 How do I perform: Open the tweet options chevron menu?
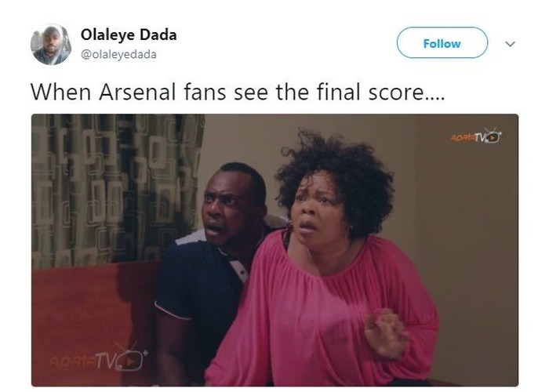510,44
